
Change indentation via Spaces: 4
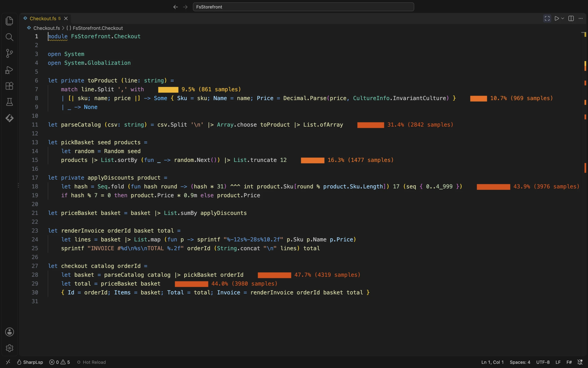click(x=520, y=362)
